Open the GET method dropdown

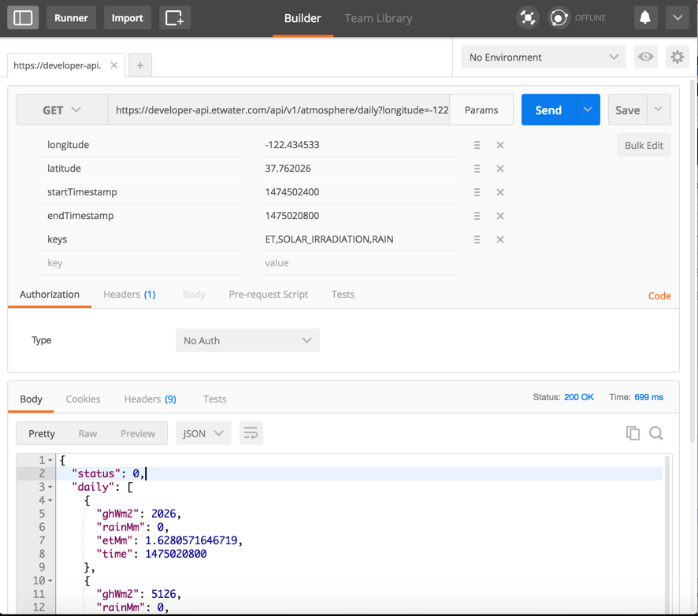61,110
